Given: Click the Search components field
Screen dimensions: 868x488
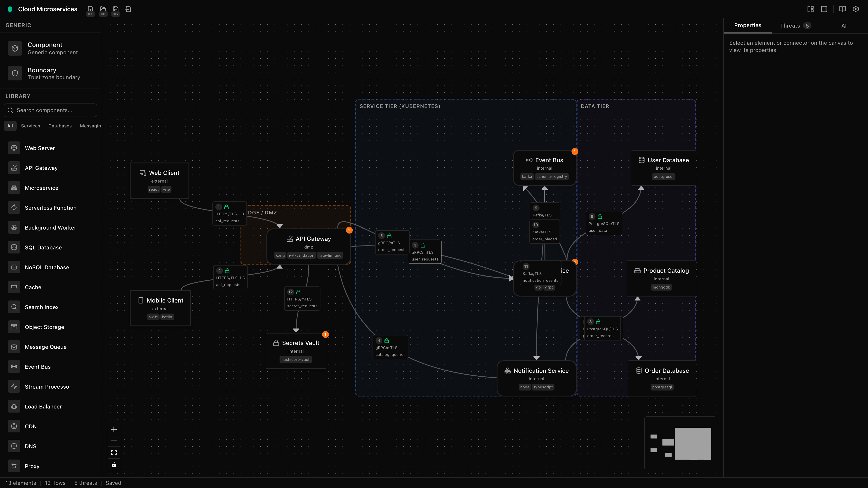Looking at the screenshot, I should [x=50, y=110].
